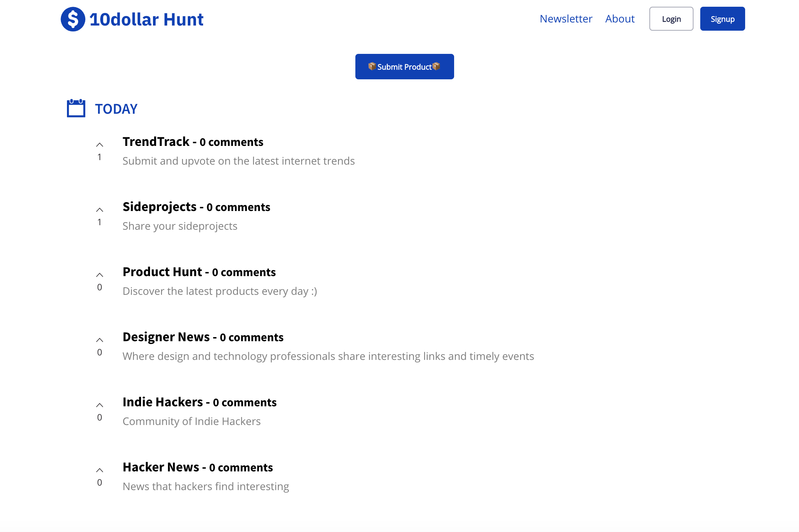The width and height of the screenshot is (799, 532).
Task: Upvote the Sideprojects product
Action: coord(99,209)
